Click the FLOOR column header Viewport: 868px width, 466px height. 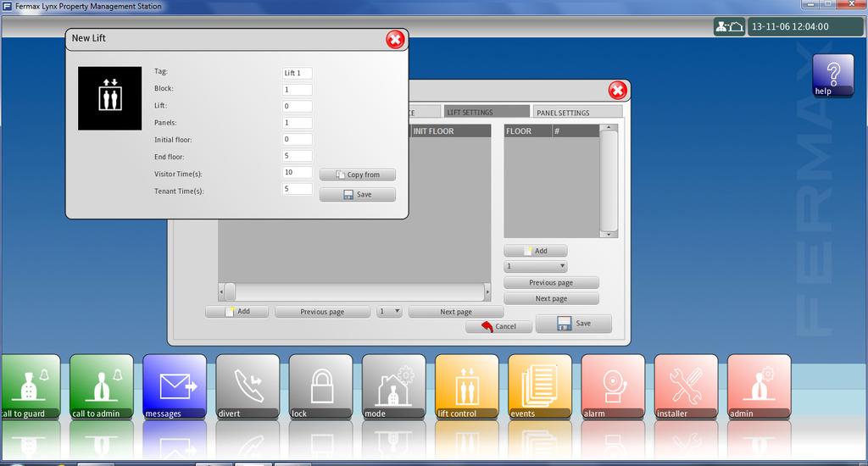(527, 131)
